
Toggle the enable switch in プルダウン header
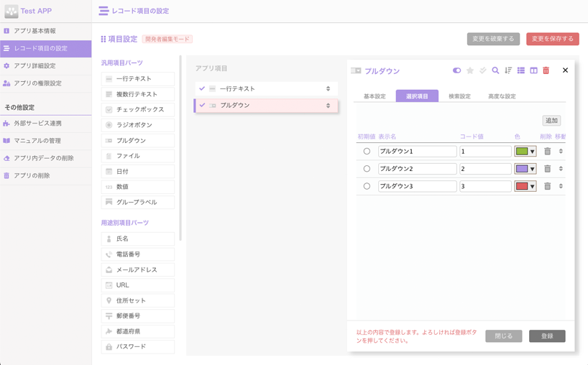pos(456,70)
